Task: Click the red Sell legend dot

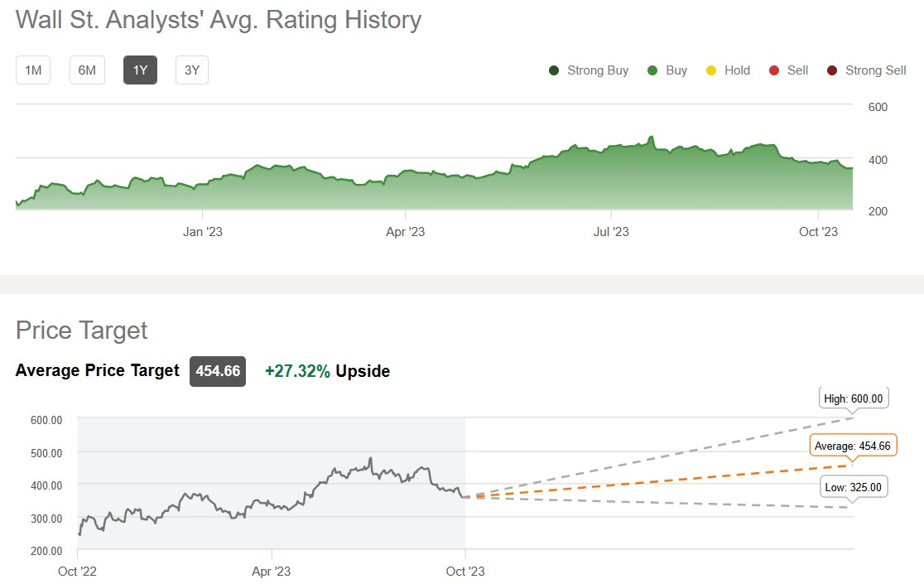Action: (774, 70)
